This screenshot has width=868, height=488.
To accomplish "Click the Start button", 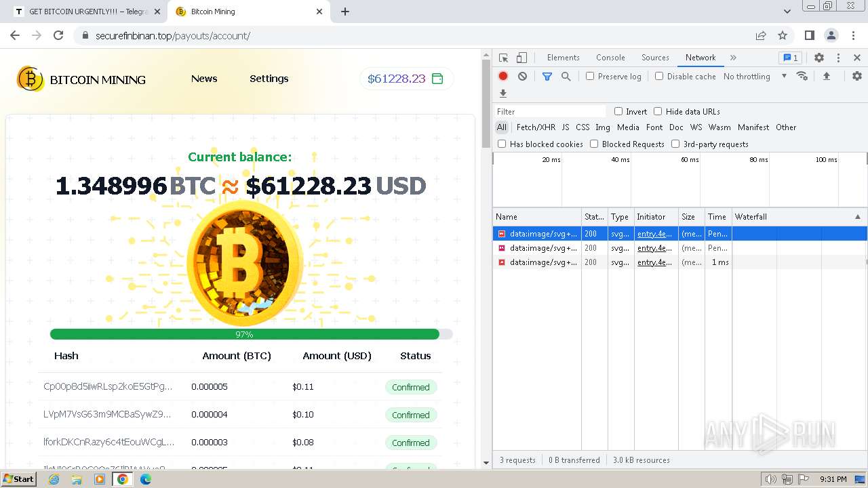I will click(x=19, y=479).
